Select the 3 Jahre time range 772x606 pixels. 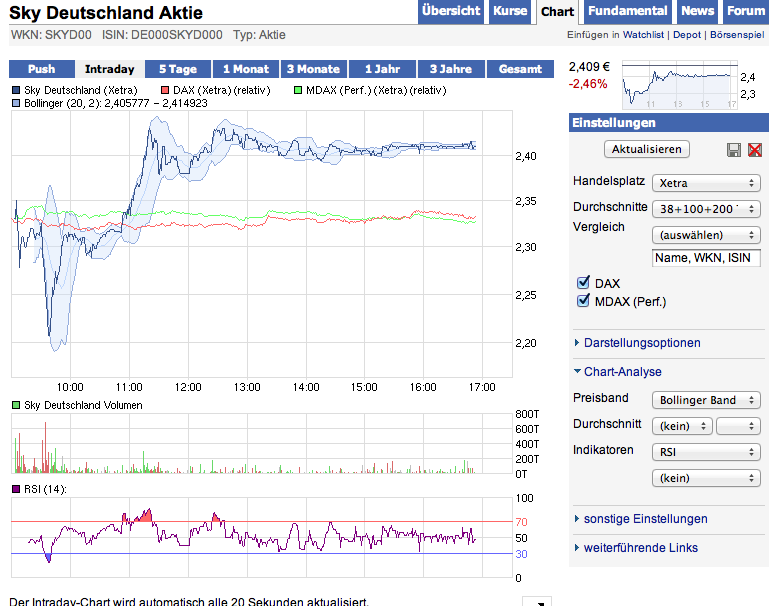[450, 69]
